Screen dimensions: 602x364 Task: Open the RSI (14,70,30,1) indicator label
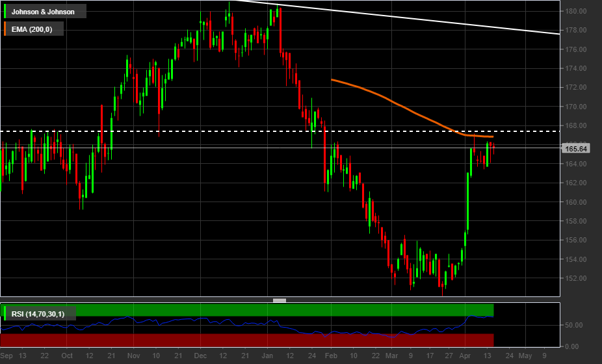[38, 315]
